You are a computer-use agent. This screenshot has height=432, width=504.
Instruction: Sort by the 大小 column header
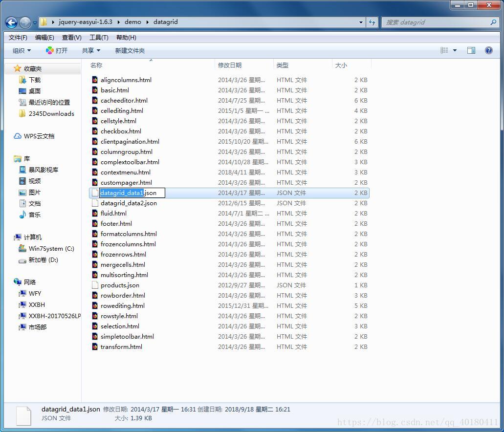(x=341, y=65)
